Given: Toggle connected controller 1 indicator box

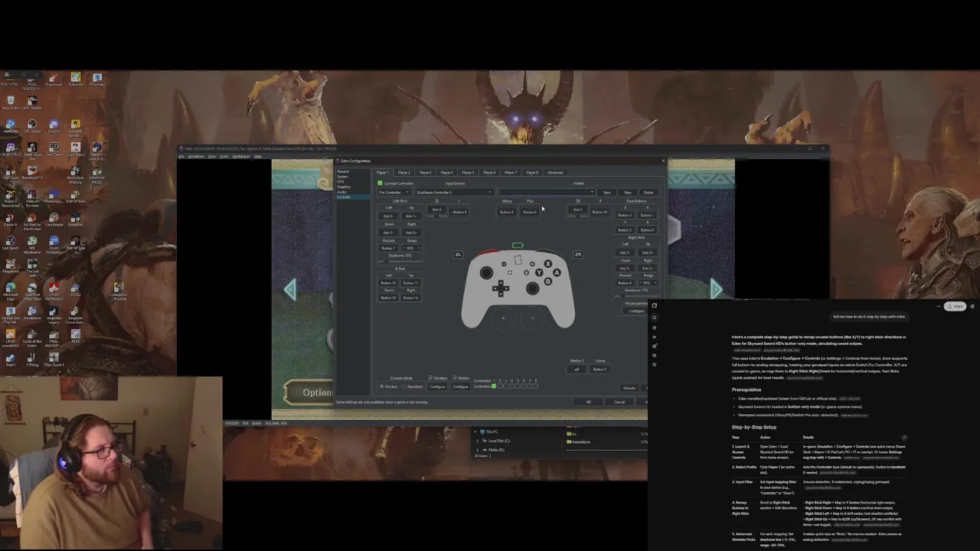Looking at the screenshot, I should coord(494,386).
